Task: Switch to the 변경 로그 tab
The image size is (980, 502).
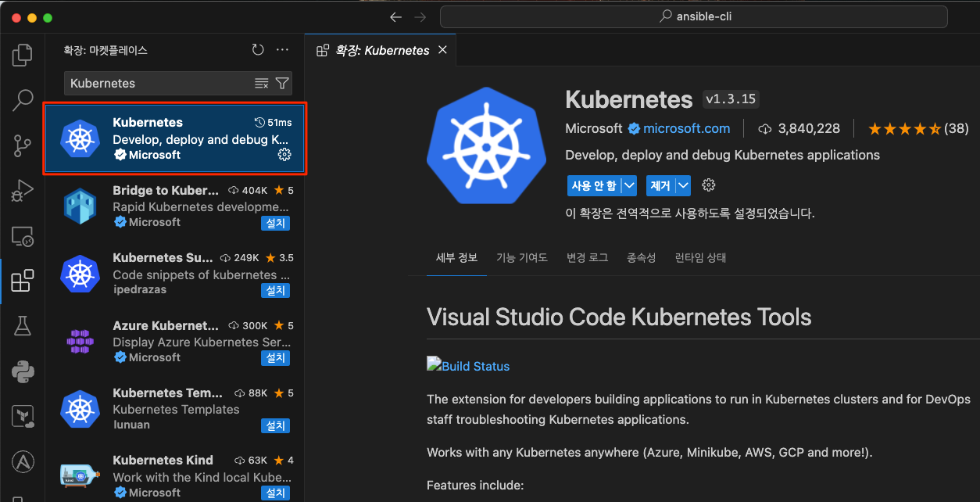Action: click(587, 257)
